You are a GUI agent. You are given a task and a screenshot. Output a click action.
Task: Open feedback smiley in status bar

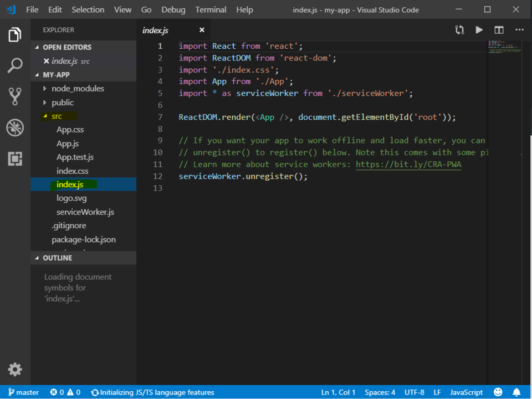coord(498,392)
